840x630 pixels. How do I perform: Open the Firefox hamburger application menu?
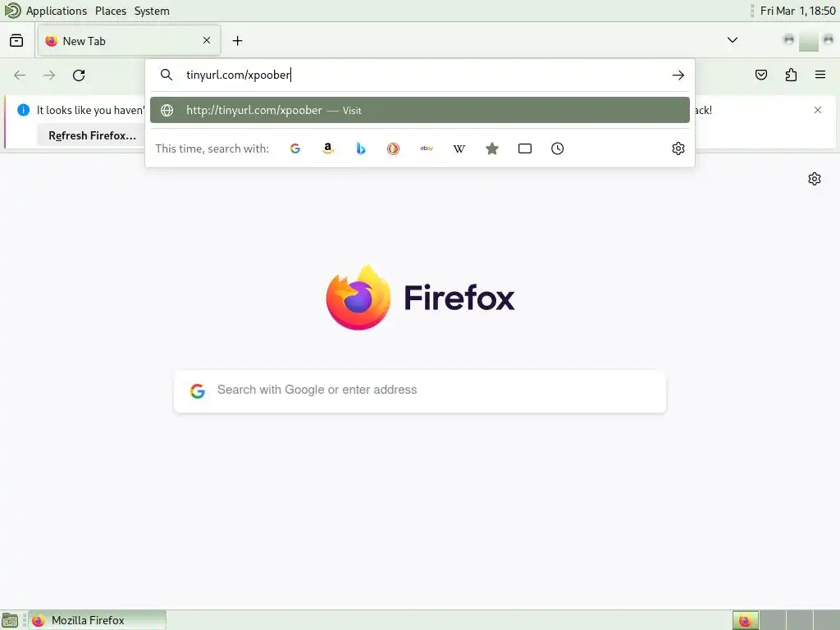pos(820,75)
